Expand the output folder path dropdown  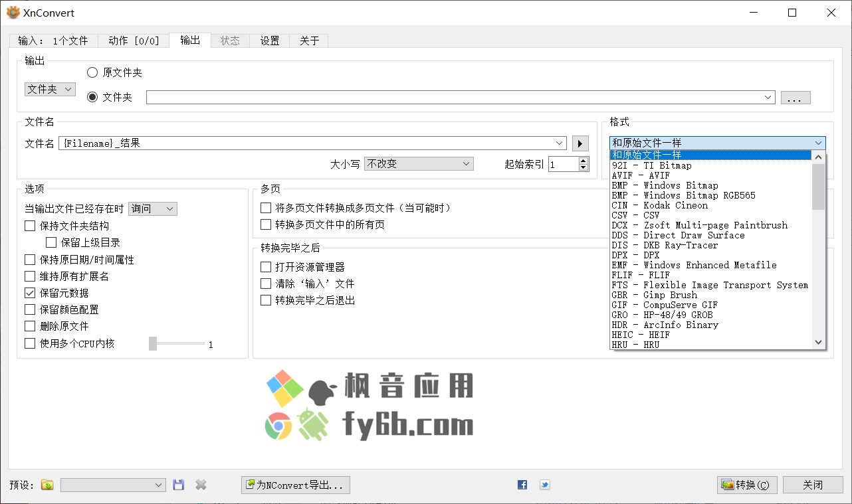(769, 98)
